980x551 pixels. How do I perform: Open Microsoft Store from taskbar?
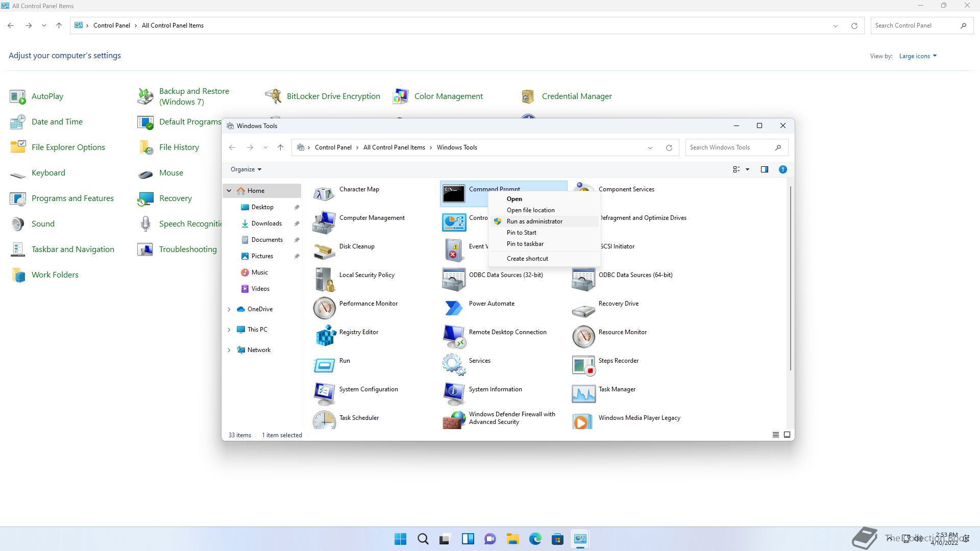coord(557,539)
